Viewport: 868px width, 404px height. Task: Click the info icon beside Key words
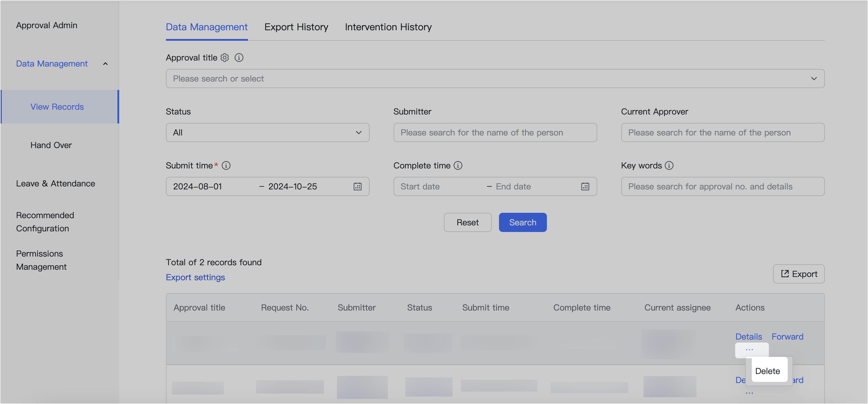pyautogui.click(x=669, y=165)
